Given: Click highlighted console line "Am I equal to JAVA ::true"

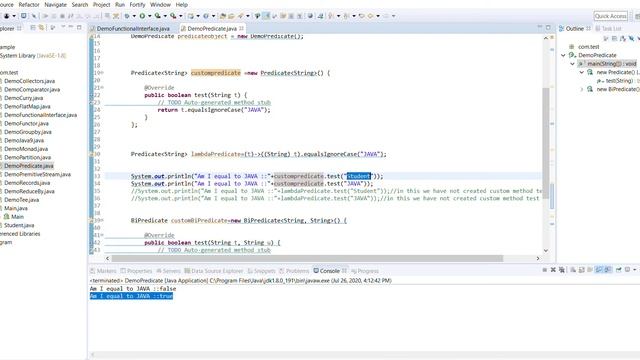Looking at the screenshot, I should click(x=131, y=296).
